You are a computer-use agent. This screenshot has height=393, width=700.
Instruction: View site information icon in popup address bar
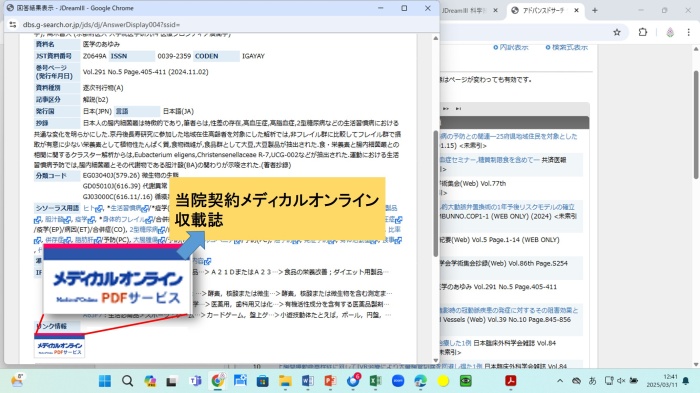click(12, 25)
